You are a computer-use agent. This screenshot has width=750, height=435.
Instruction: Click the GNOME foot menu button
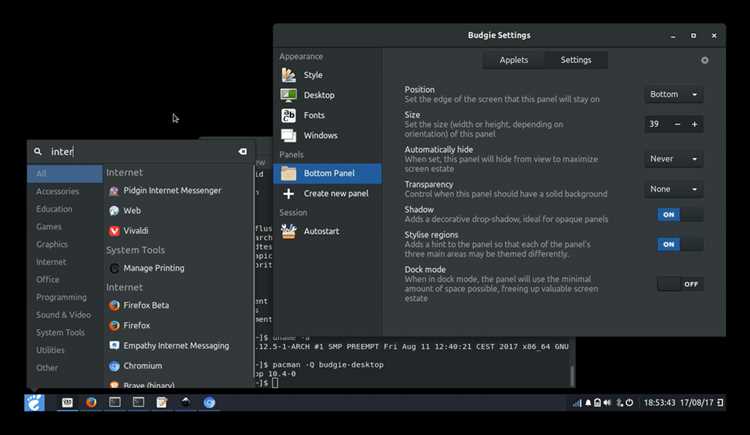click(x=34, y=402)
